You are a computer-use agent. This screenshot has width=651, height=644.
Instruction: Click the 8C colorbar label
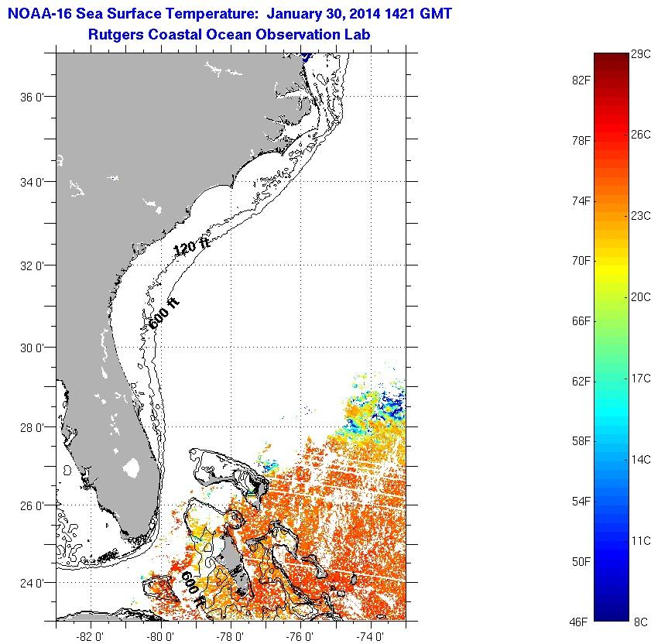[x=641, y=622]
